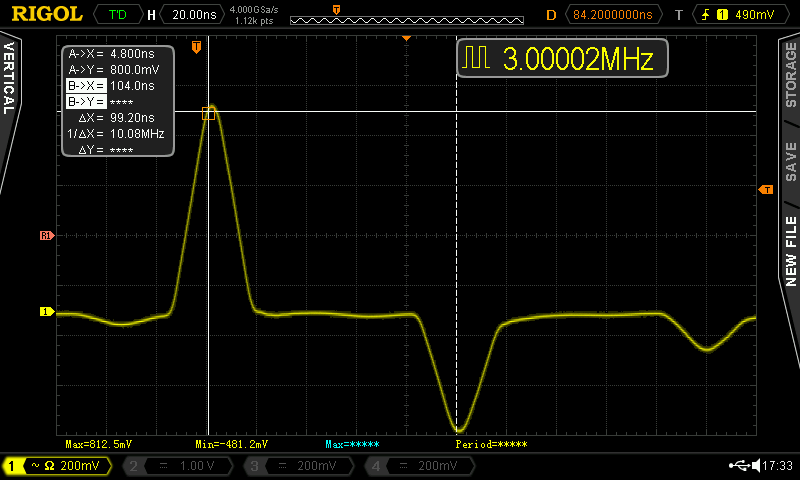Click the cyan Max=***** measurement
Image resolution: width=800 pixels, height=480 pixels.
click(x=352, y=444)
